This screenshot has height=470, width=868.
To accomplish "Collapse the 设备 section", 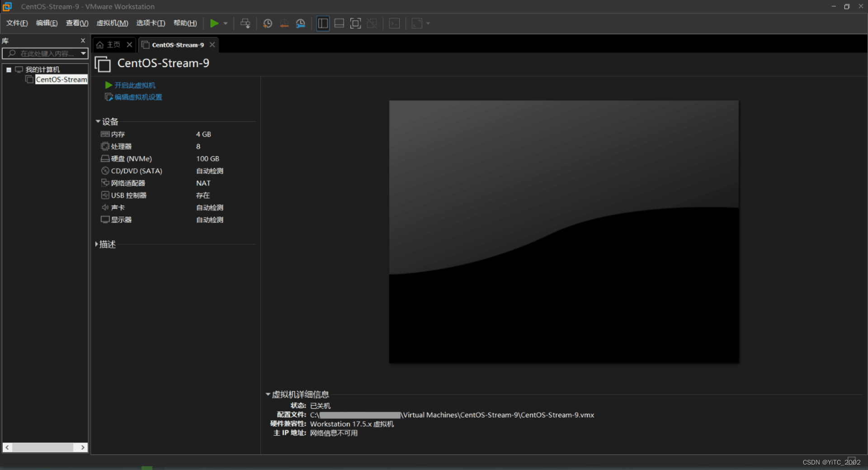I will (98, 121).
